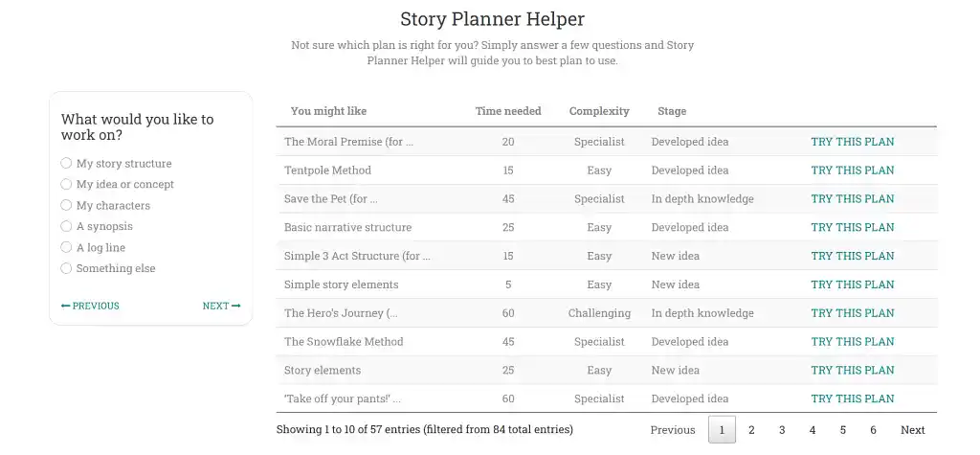Screen dimensions: 980x455
Task: Try the Simple story elements plan
Action: click(x=852, y=284)
